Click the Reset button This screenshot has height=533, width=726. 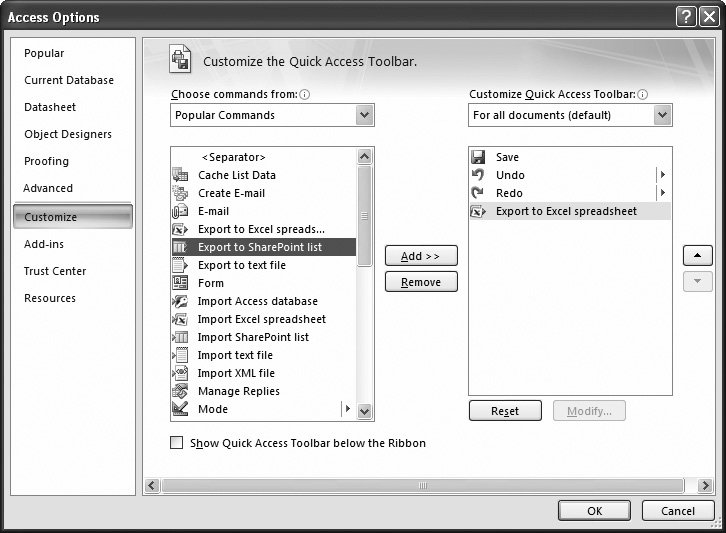505,411
